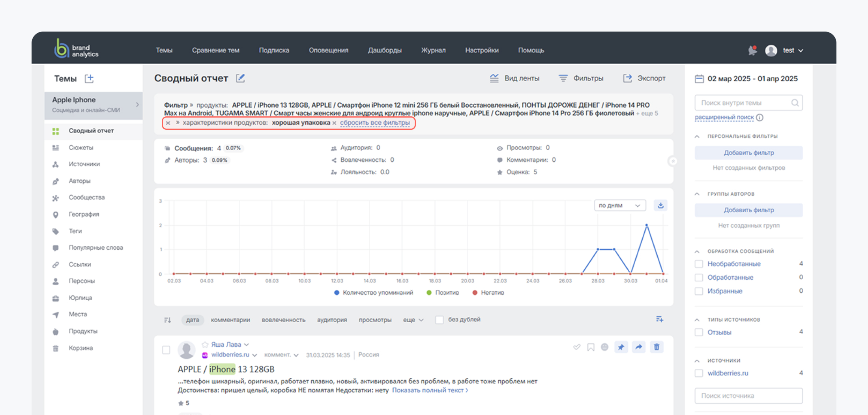Click Добавить фильтр under Персональные фильтры
The width and height of the screenshot is (868, 415).
click(x=748, y=153)
